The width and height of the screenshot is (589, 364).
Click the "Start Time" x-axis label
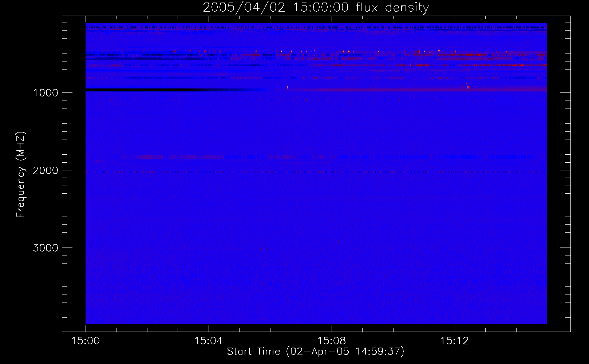tap(315, 351)
